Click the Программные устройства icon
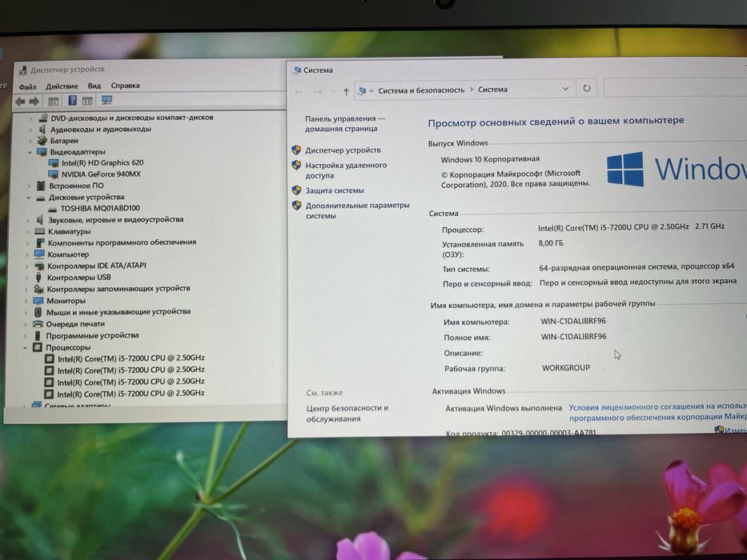This screenshot has height=560, width=747. point(38,336)
